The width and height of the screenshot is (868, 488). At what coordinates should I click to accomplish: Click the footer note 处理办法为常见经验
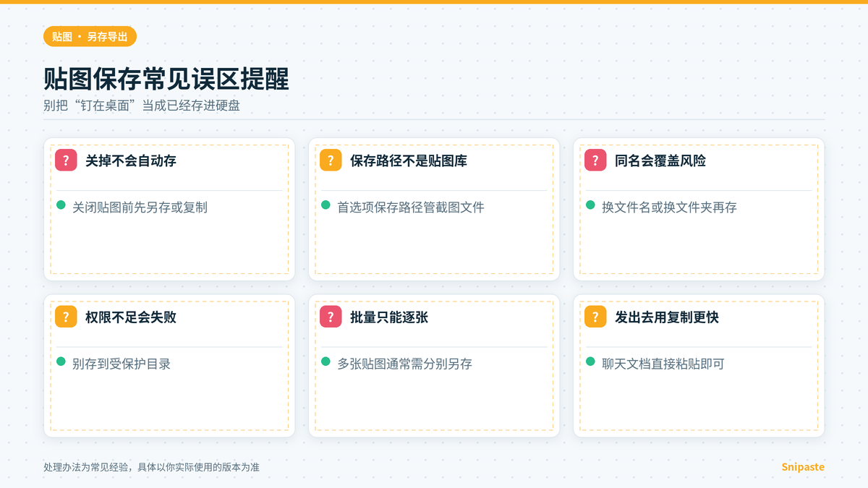coord(151,468)
